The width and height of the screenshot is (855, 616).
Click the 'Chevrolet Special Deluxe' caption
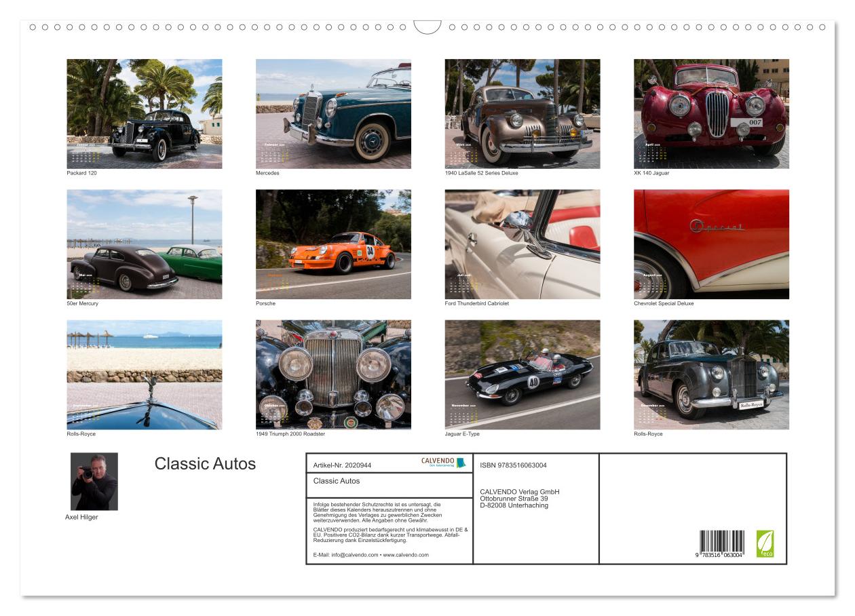tap(664, 303)
